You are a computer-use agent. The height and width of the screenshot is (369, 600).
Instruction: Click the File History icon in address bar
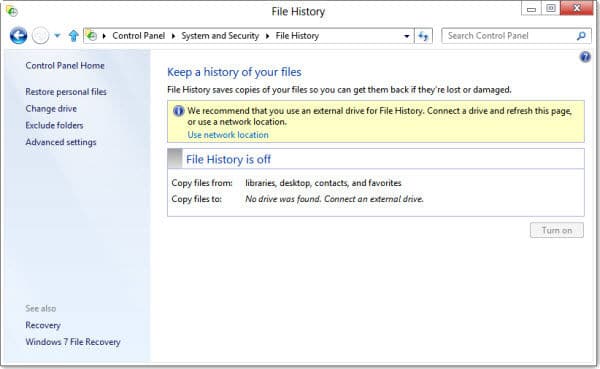[x=91, y=36]
